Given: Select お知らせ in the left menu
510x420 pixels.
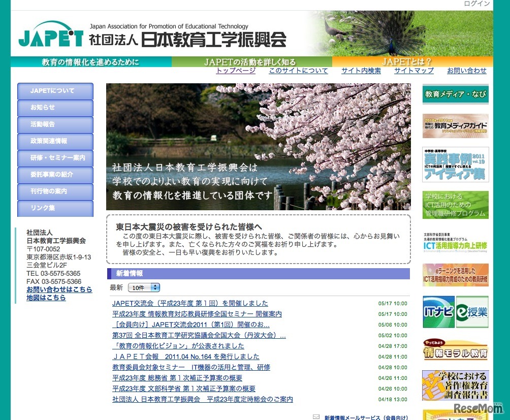Looking at the screenshot, I should (x=55, y=108).
